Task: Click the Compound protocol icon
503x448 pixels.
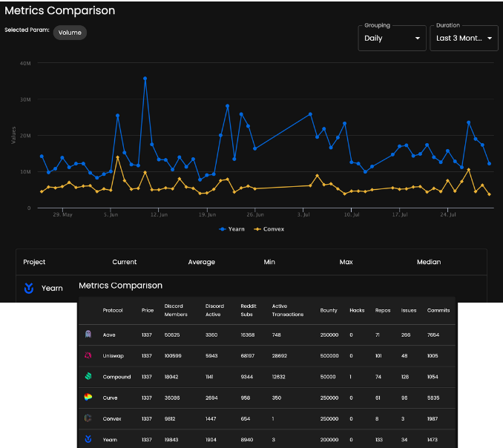Action: tap(88, 377)
